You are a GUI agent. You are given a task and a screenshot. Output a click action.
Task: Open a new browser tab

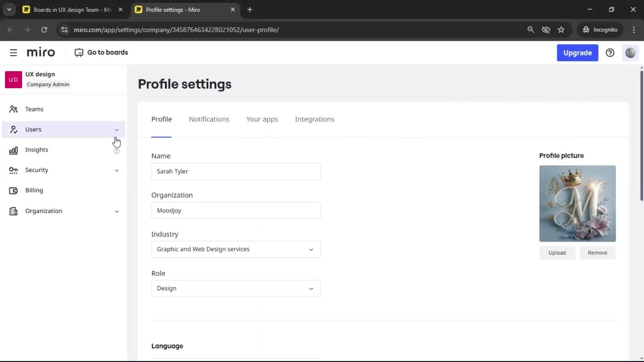[x=250, y=9]
